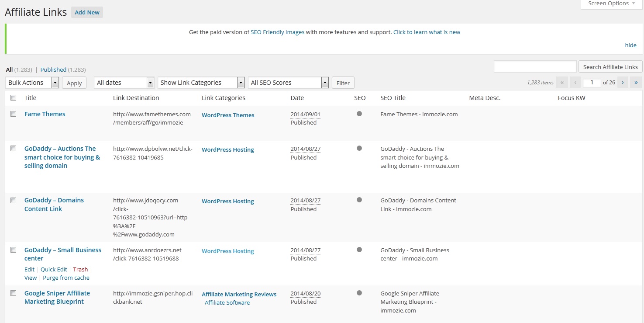The height and width of the screenshot is (323, 644).
Task: Click the Link Categories column header
Action: click(x=224, y=98)
